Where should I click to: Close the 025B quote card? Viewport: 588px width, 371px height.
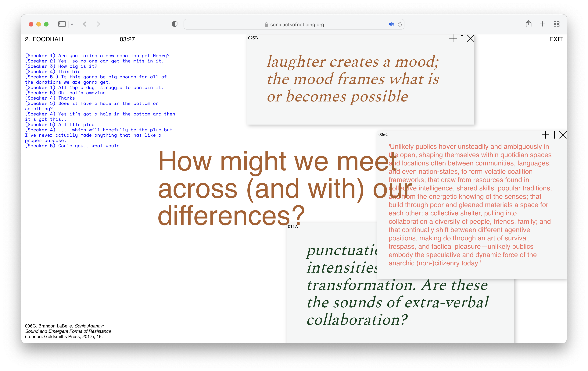pyautogui.click(x=470, y=38)
